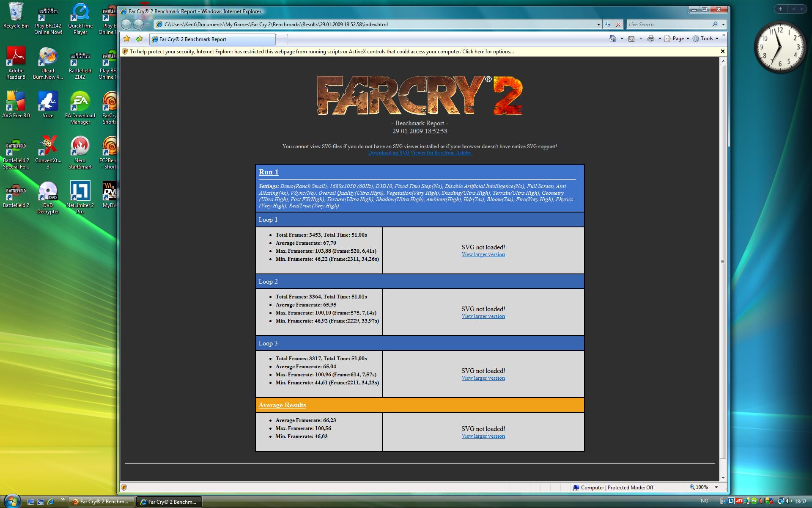Open Loop 1 View larger version link
Image resolution: width=812 pixels, height=508 pixels.
pyautogui.click(x=483, y=254)
